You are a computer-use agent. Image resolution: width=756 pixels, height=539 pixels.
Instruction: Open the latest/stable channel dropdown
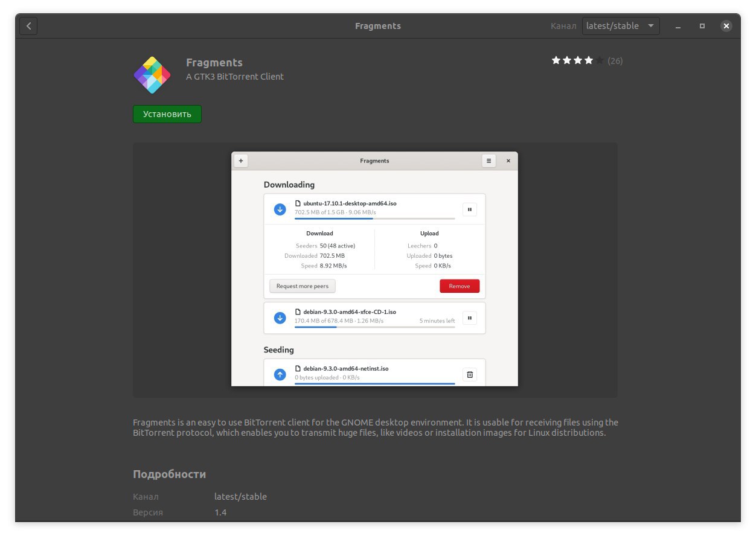pos(621,26)
